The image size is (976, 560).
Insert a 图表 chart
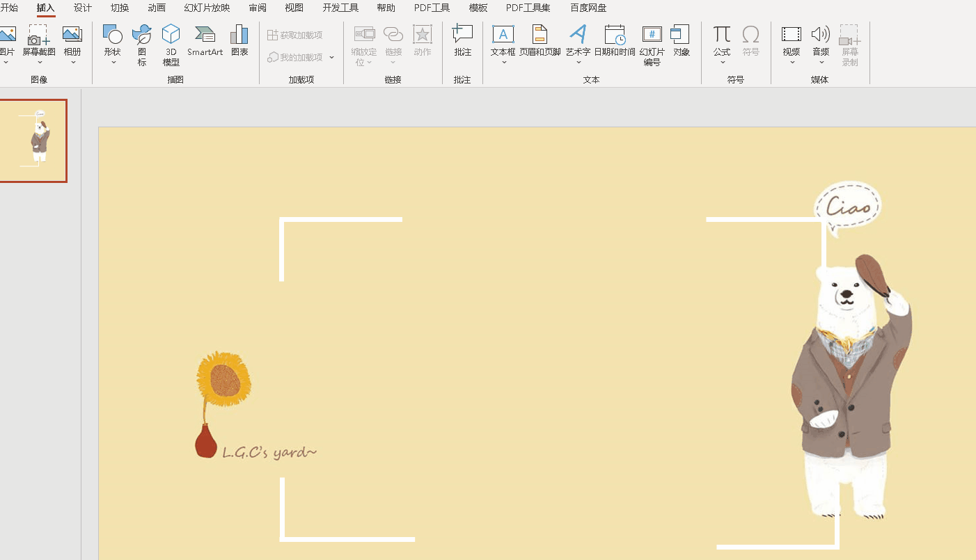click(x=239, y=40)
